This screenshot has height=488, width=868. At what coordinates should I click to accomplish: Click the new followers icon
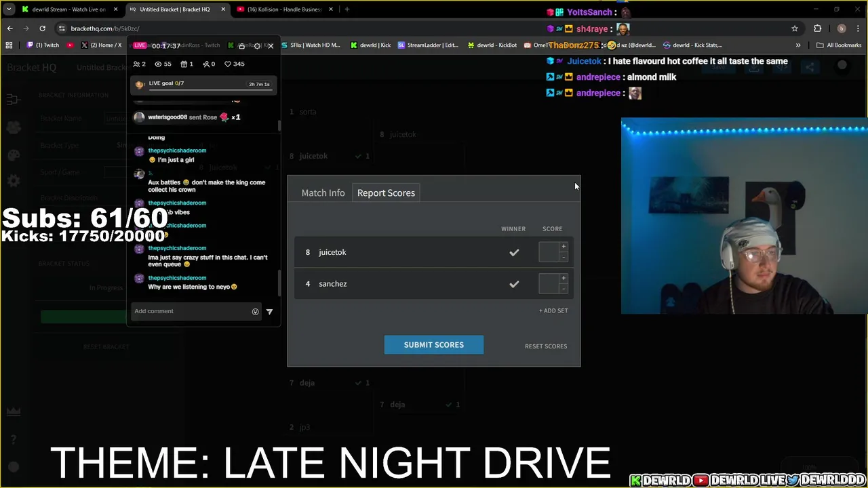point(205,64)
